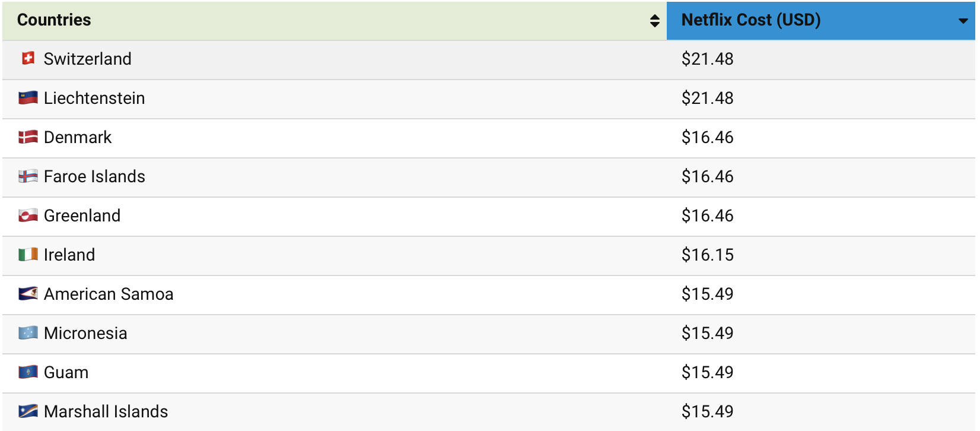This screenshot has width=980, height=431.
Task: Click the Countries column sort arrows
Action: click(655, 20)
